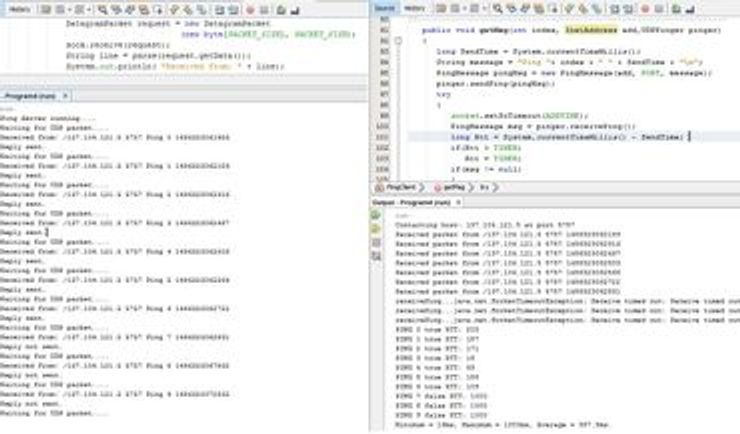Open the History tab in the right editor
This screenshot has height=434, width=740.
414,8
